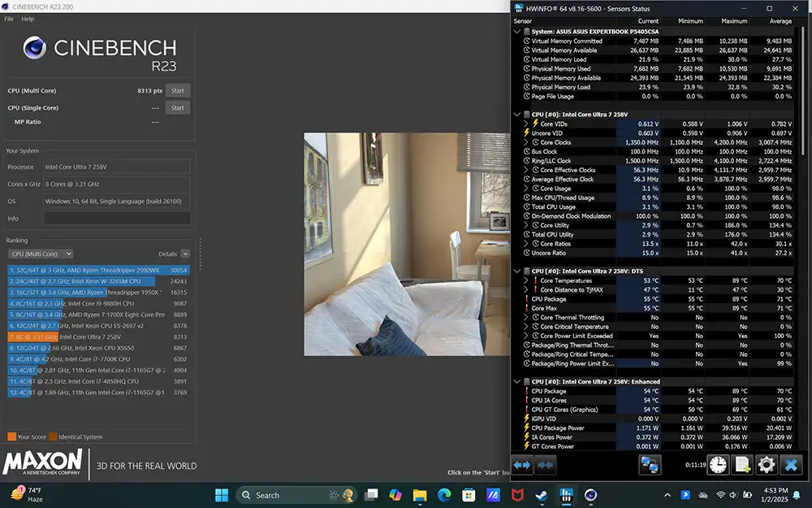This screenshot has height=508, width=812.
Task: Start the CPU Single Core benchmark
Action: 177,107
